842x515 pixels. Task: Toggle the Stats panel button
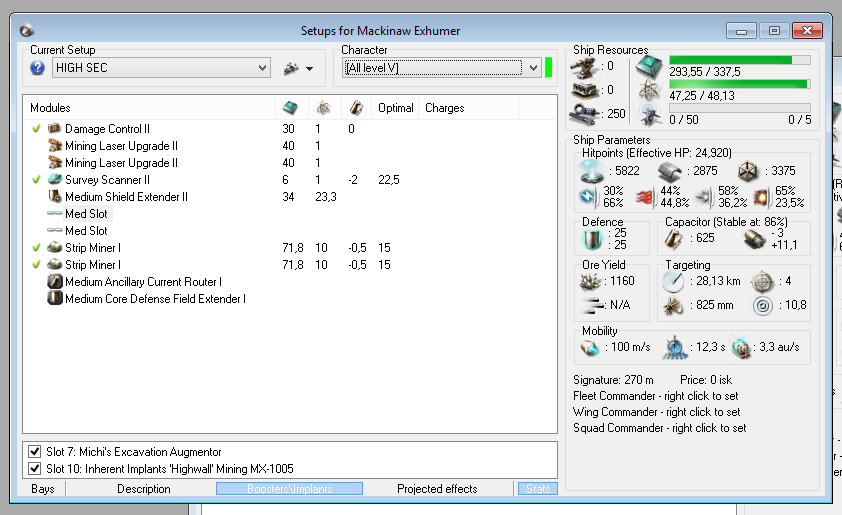point(538,489)
